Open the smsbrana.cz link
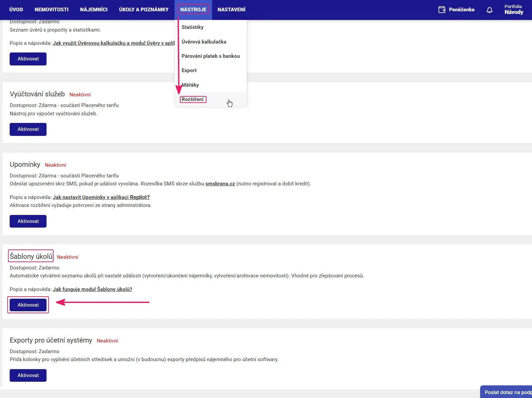532x398 pixels. [220, 184]
